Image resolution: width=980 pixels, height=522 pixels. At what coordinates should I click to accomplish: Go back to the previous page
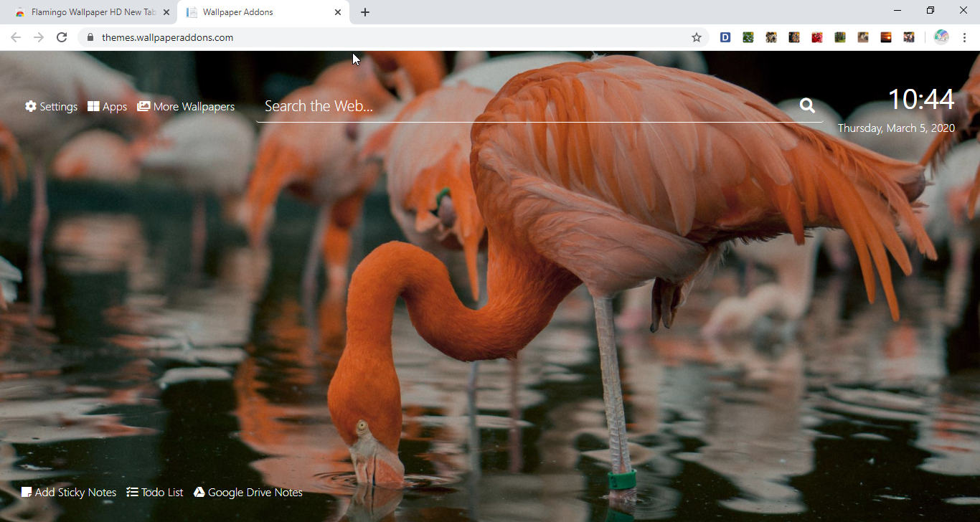click(x=16, y=37)
